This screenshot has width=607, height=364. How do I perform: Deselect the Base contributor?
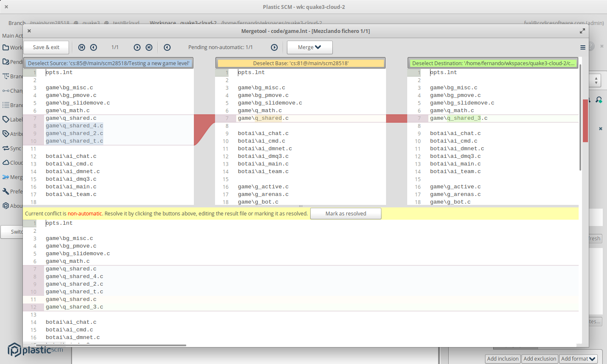(301, 63)
